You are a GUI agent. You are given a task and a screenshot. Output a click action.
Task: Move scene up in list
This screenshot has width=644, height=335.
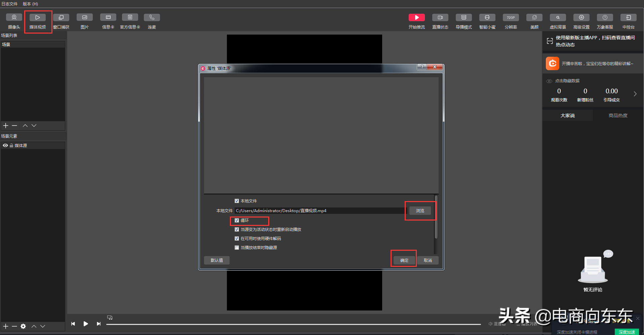click(x=25, y=126)
